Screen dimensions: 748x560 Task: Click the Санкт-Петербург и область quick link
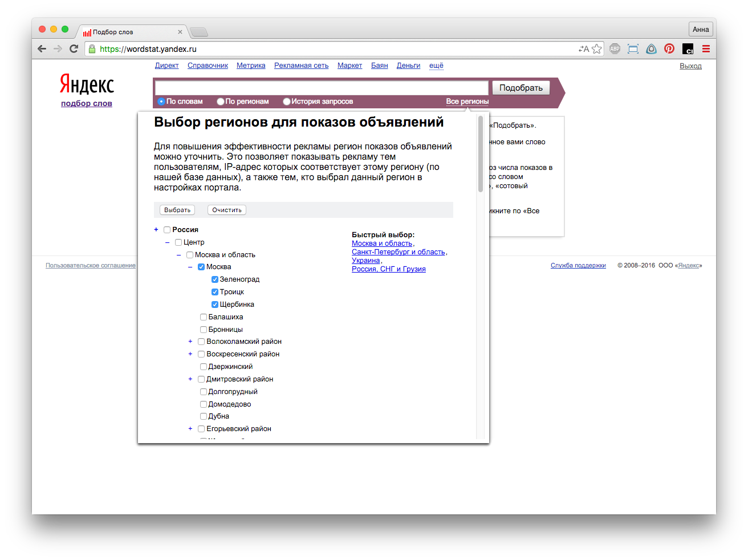coord(398,252)
